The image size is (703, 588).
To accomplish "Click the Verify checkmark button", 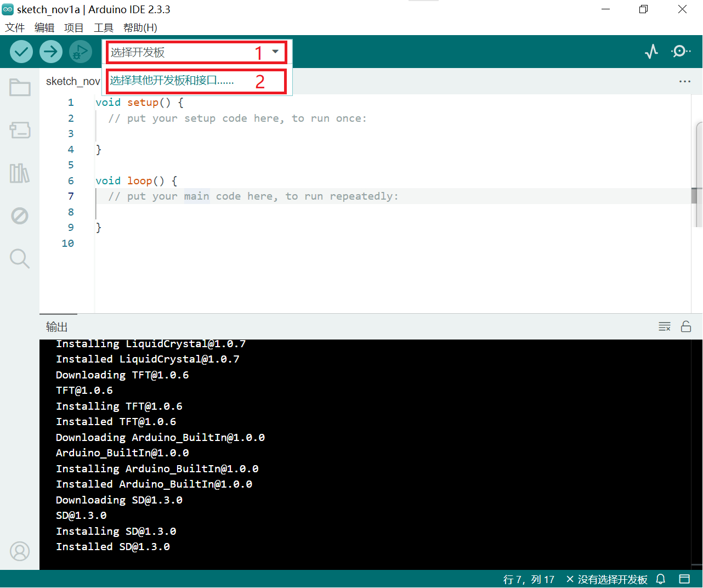I will click(x=21, y=52).
